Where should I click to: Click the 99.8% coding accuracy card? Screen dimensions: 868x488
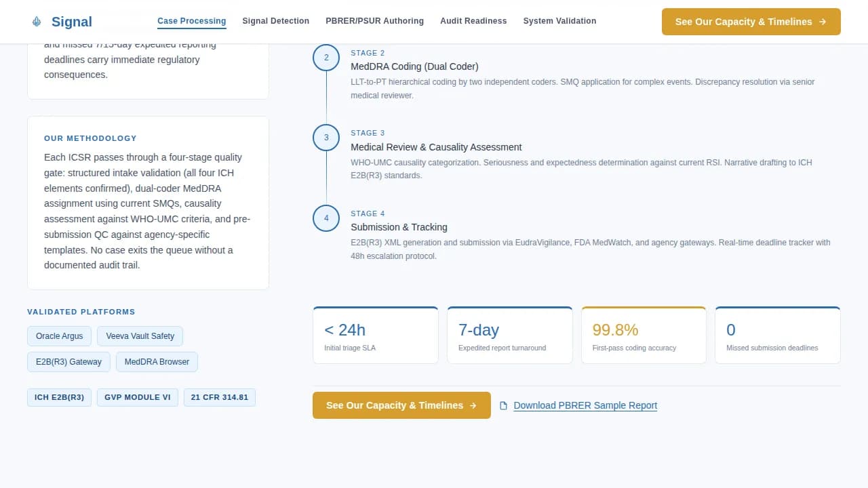tap(644, 335)
